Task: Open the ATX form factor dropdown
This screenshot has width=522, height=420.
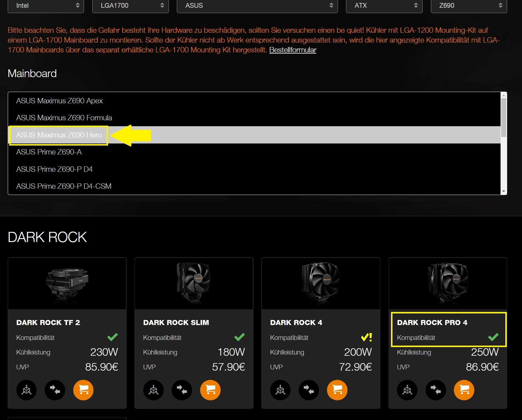Action: click(384, 6)
